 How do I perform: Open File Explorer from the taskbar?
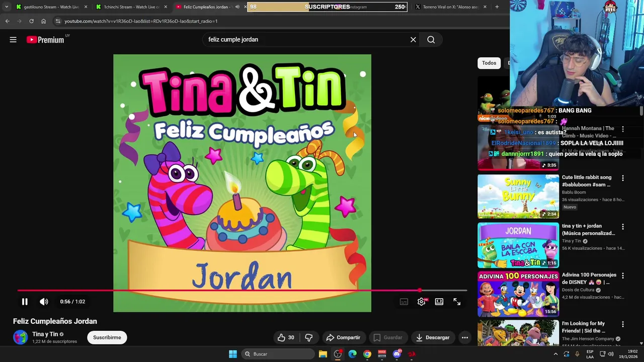(x=323, y=354)
